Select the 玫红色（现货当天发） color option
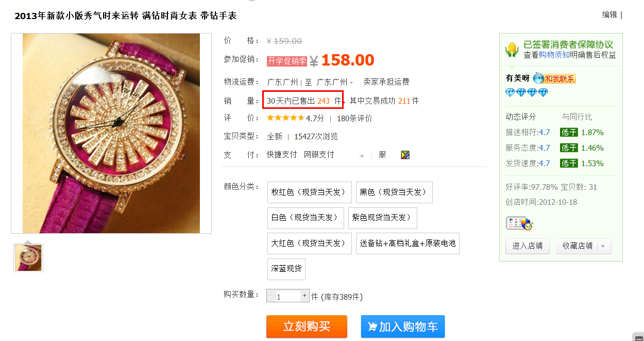The height and width of the screenshot is (341, 644). click(309, 192)
